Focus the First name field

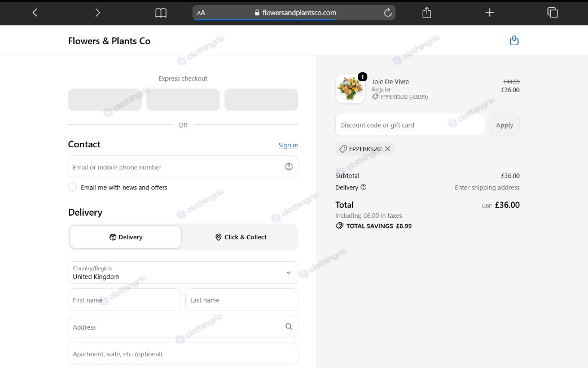[x=124, y=300]
